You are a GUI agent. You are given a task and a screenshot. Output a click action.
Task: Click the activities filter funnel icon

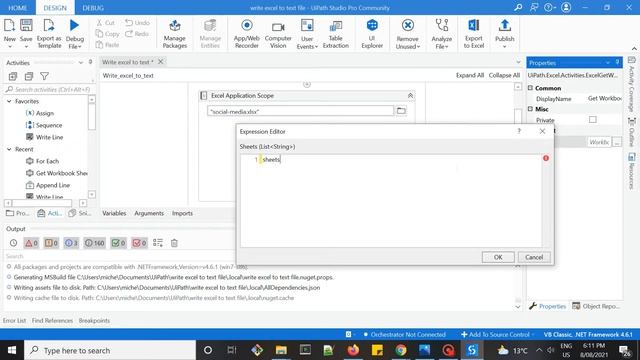pyautogui.click(x=44, y=76)
